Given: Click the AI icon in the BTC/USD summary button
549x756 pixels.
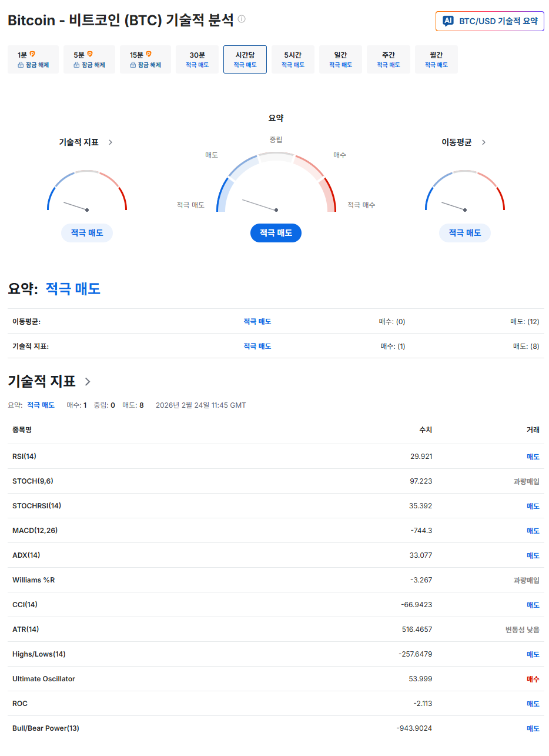Looking at the screenshot, I should (x=448, y=21).
